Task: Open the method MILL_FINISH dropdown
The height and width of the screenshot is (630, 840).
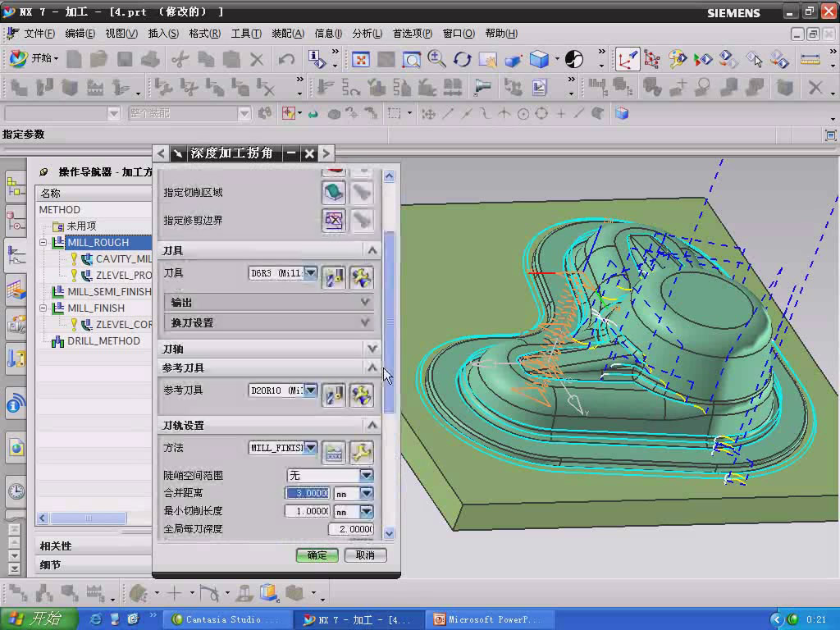Action: pyautogui.click(x=311, y=448)
